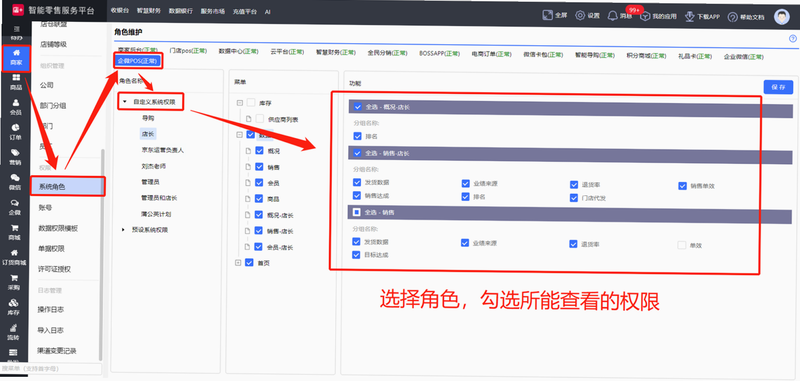Viewport: 800px width, 381px height.
Task: Expand the 首页 menu tree node
Action: [x=238, y=263]
